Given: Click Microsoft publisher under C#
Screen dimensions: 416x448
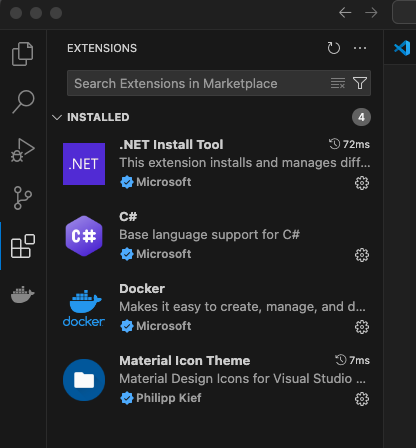Looking at the screenshot, I should click(164, 254).
